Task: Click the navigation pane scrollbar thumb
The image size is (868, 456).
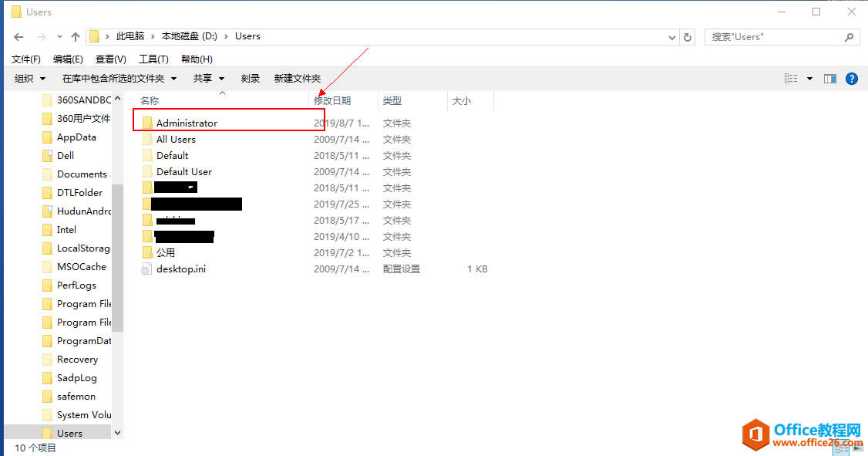Action: (x=117, y=258)
